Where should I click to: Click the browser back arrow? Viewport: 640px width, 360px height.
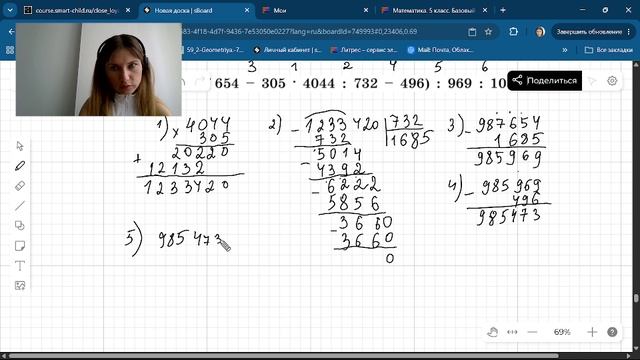pyautogui.click(x=11, y=31)
